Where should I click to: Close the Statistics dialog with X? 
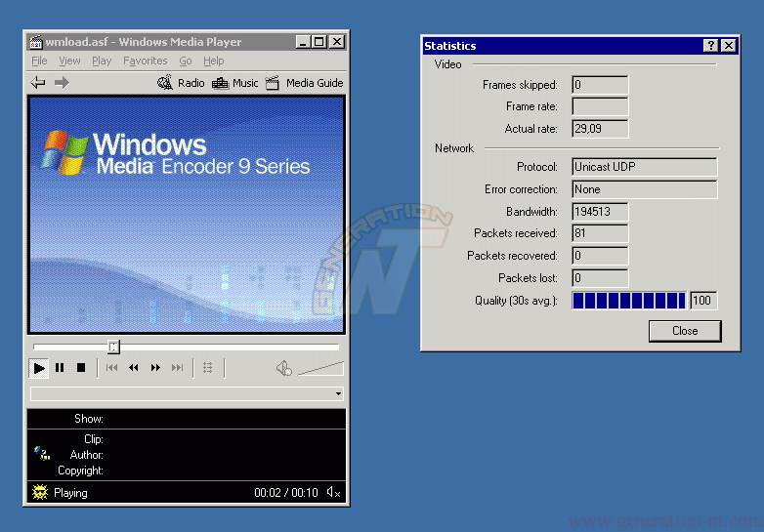(729, 46)
